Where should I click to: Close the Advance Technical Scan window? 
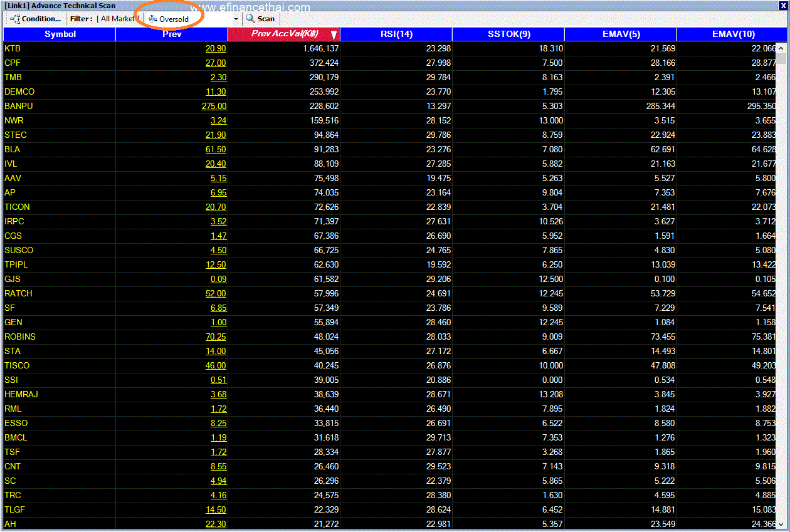tap(782, 5)
